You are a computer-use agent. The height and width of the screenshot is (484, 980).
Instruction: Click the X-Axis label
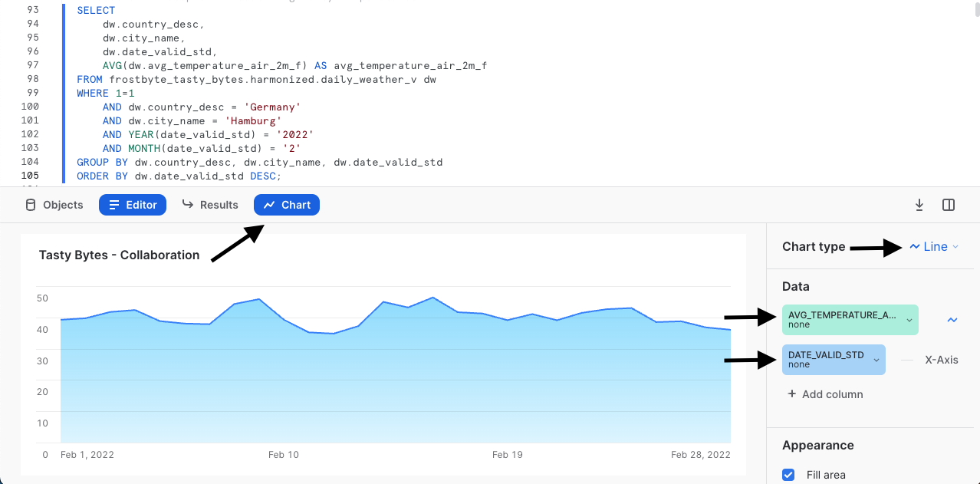point(942,360)
